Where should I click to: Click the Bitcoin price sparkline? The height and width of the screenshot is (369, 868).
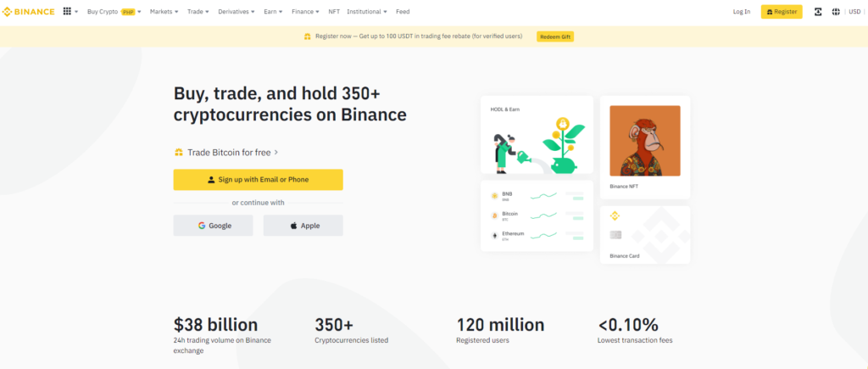point(543,215)
